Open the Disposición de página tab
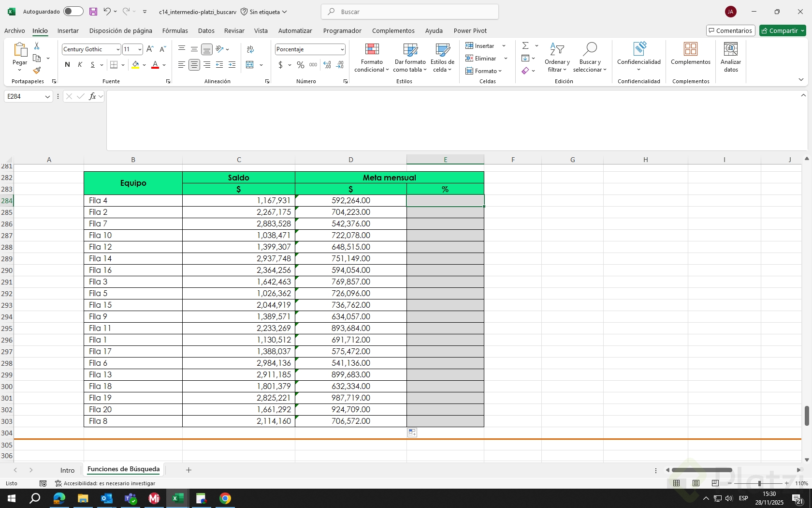The image size is (812, 508). pos(121,30)
